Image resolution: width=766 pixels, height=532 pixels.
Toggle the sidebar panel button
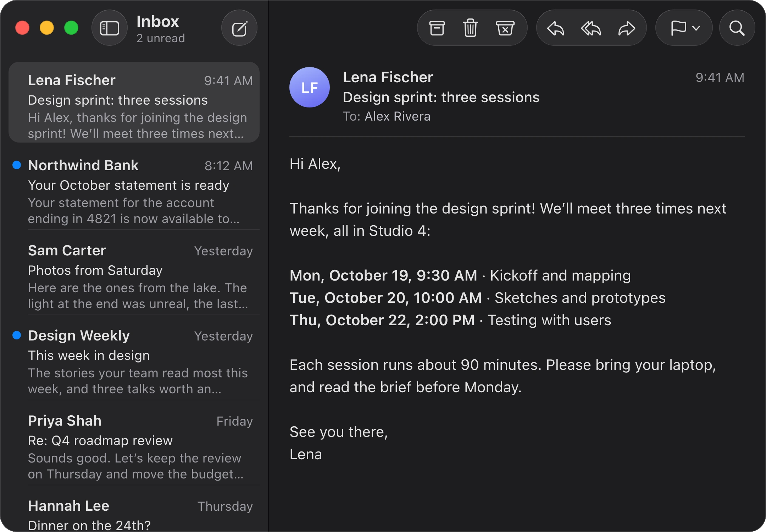point(109,28)
